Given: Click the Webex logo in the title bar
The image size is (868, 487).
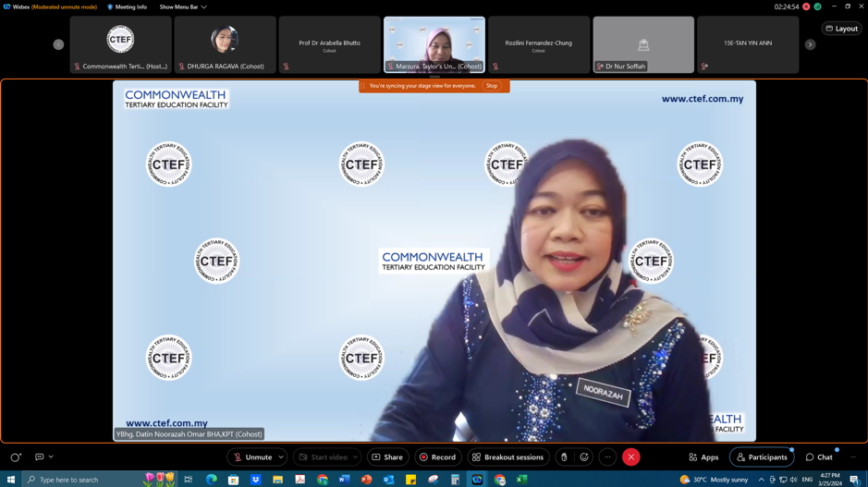Looking at the screenshot, I should [6, 6].
